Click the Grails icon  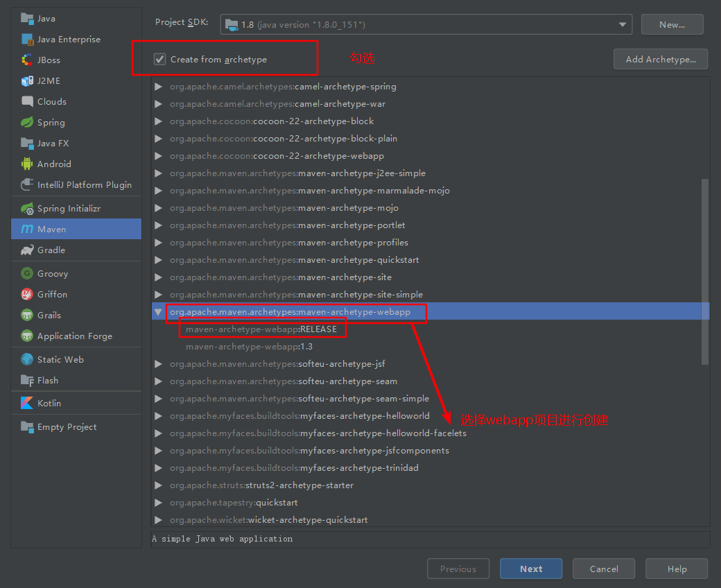[27, 315]
